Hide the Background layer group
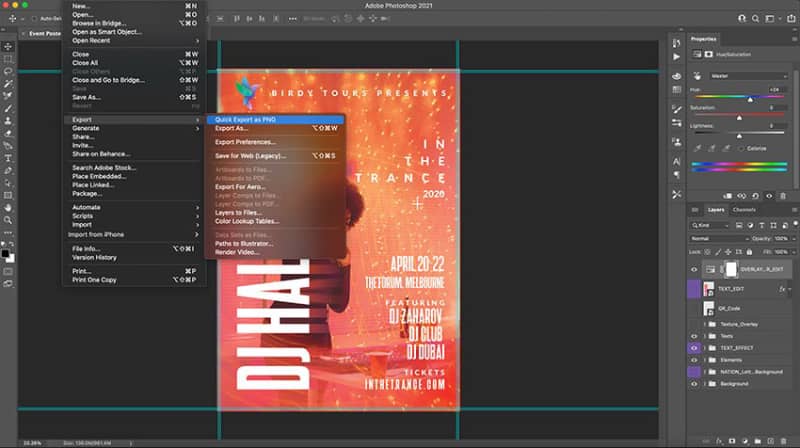The width and height of the screenshot is (800, 448). (694, 384)
